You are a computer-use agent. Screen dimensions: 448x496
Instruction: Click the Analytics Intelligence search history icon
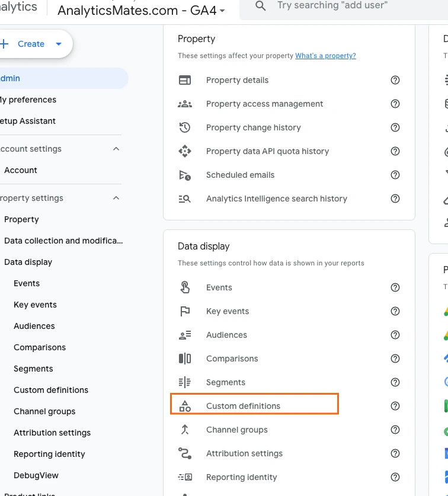tap(185, 199)
